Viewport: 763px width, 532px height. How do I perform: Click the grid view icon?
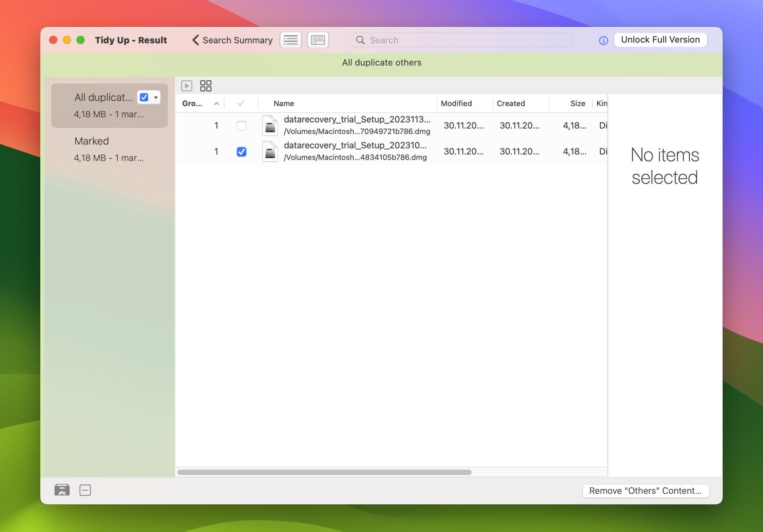[x=206, y=86]
